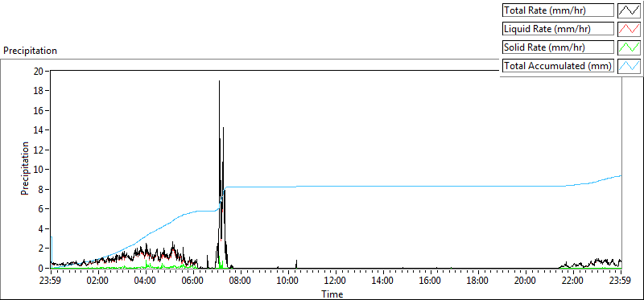Click the Total Accumulated (mm) legend label

559,66
